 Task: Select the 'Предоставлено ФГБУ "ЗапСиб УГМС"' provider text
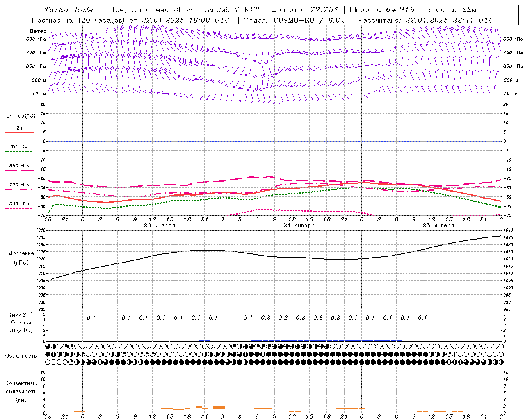point(185,10)
